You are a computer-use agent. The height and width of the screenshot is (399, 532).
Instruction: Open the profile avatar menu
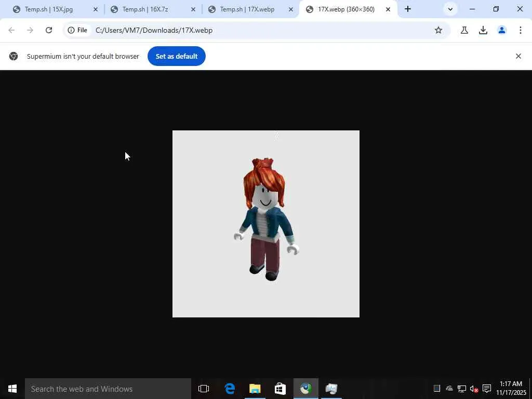click(502, 30)
